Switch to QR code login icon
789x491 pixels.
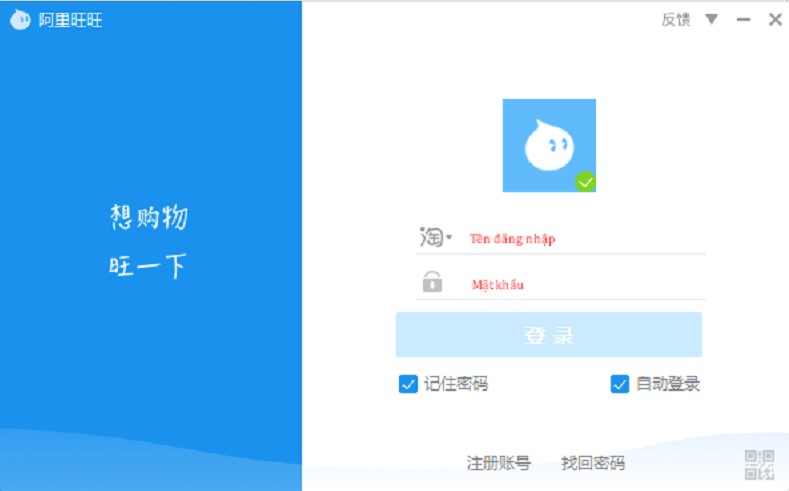(x=759, y=464)
